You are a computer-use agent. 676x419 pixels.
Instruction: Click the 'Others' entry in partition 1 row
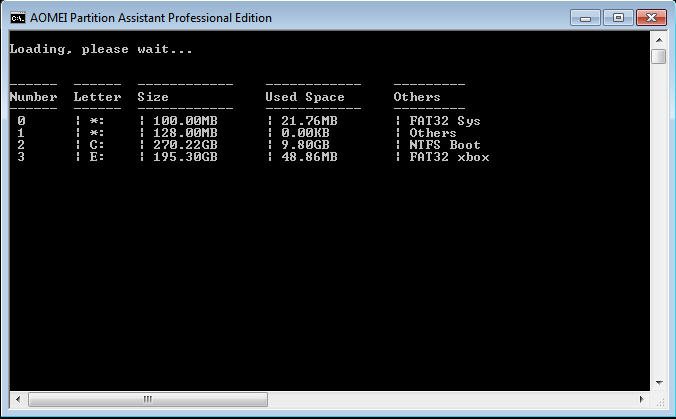(433, 133)
